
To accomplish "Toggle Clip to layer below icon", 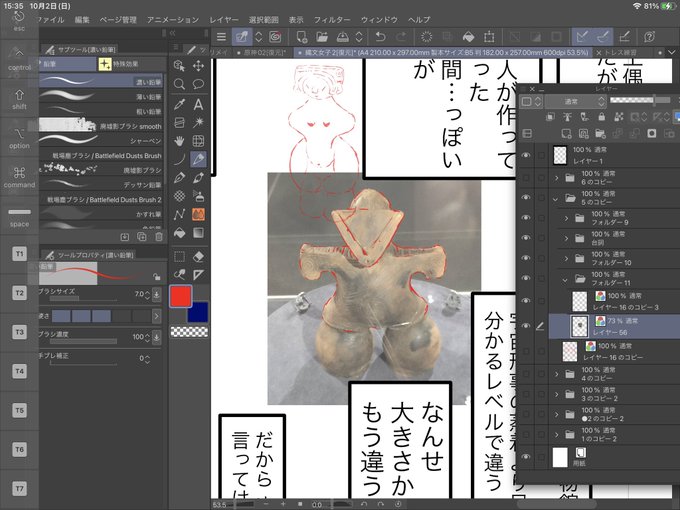I will tap(550, 117).
